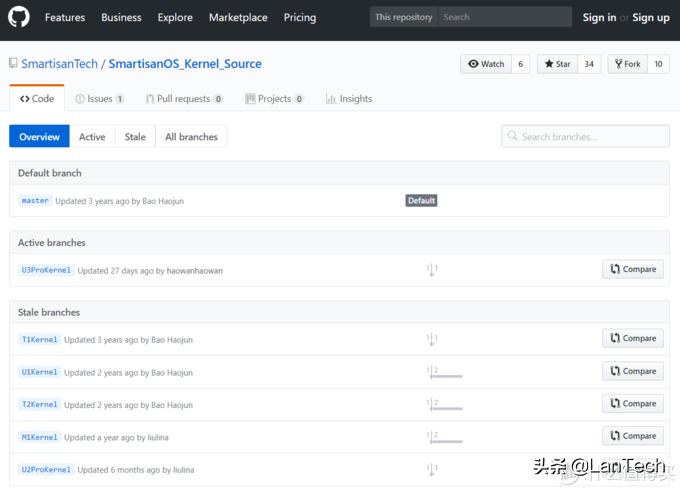Click the ahead/behind indicator for T1Kernel
This screenshot has width=680, height=490.
[432, 339]
